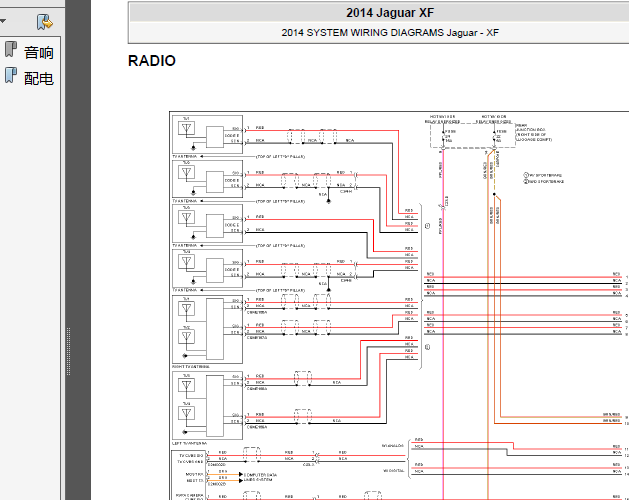Select the RADIO heading text

[152, 61]
